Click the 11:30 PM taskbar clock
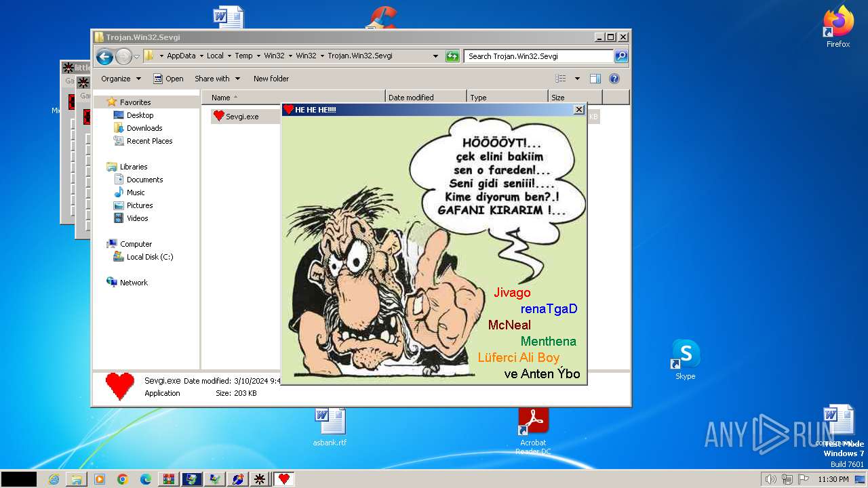The image size is (868, 488). pyautogui.click(x=833, y=479)
